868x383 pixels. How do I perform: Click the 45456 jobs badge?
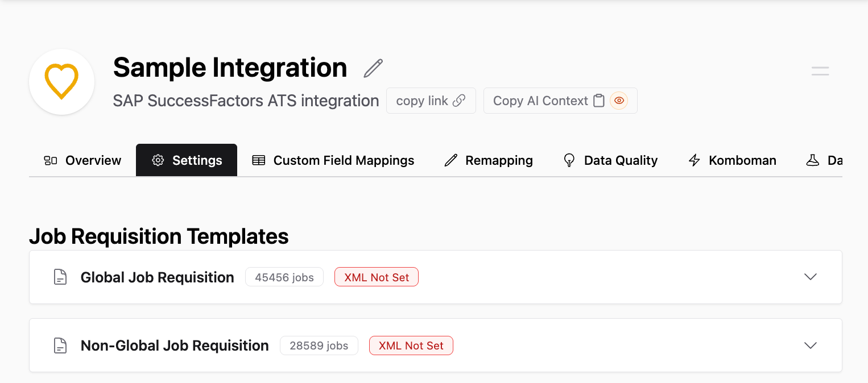pos(284,277)
